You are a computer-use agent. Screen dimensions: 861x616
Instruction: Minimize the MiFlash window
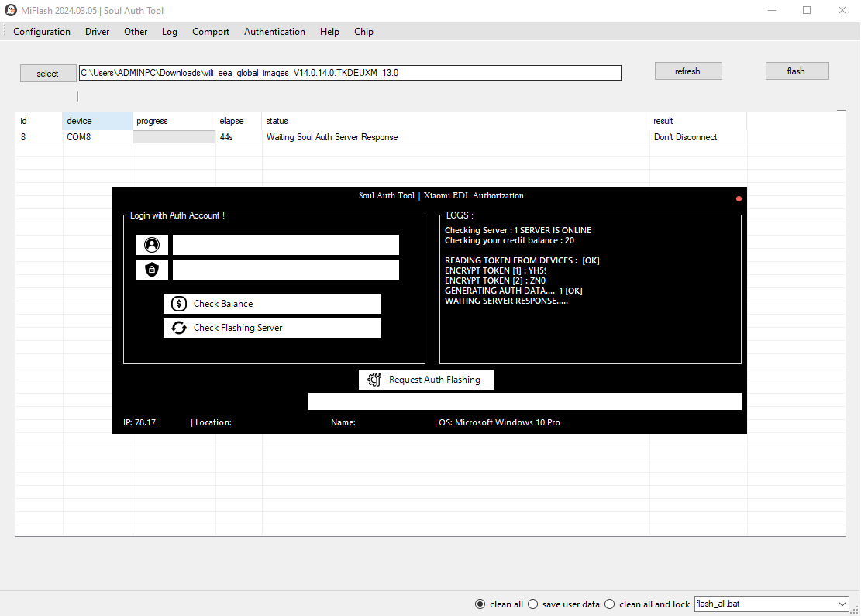point(772,10)
